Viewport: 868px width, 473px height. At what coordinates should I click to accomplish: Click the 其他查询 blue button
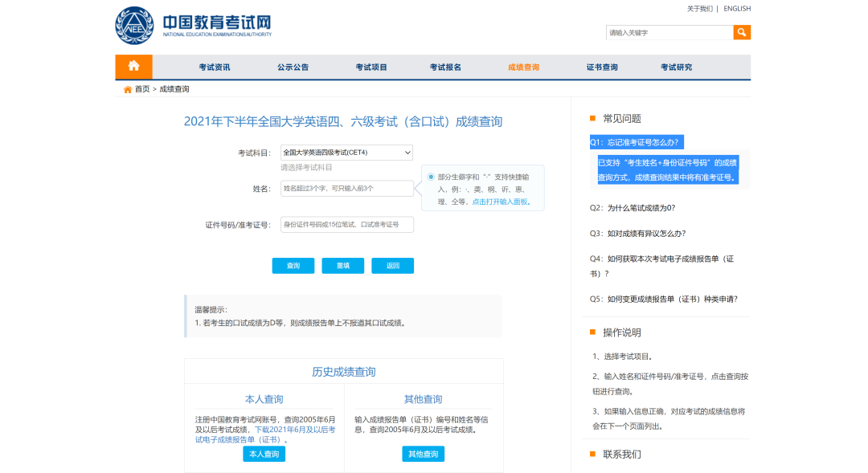(x=423, y=455)
